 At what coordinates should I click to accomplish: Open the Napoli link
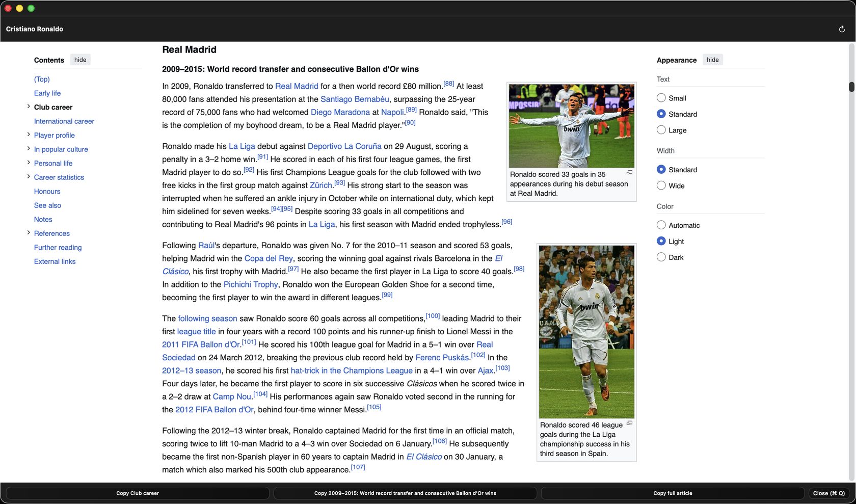pyautogui.click(x=392, y=112)
